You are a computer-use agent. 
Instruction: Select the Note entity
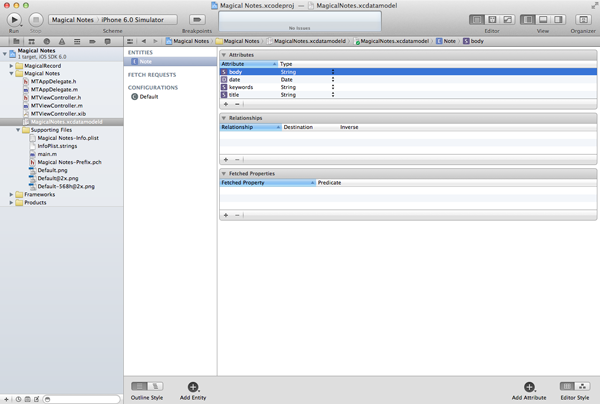pos(170,61)
